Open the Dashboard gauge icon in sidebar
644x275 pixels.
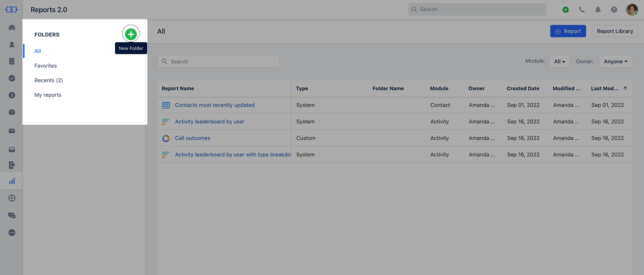tap(12, 28)
